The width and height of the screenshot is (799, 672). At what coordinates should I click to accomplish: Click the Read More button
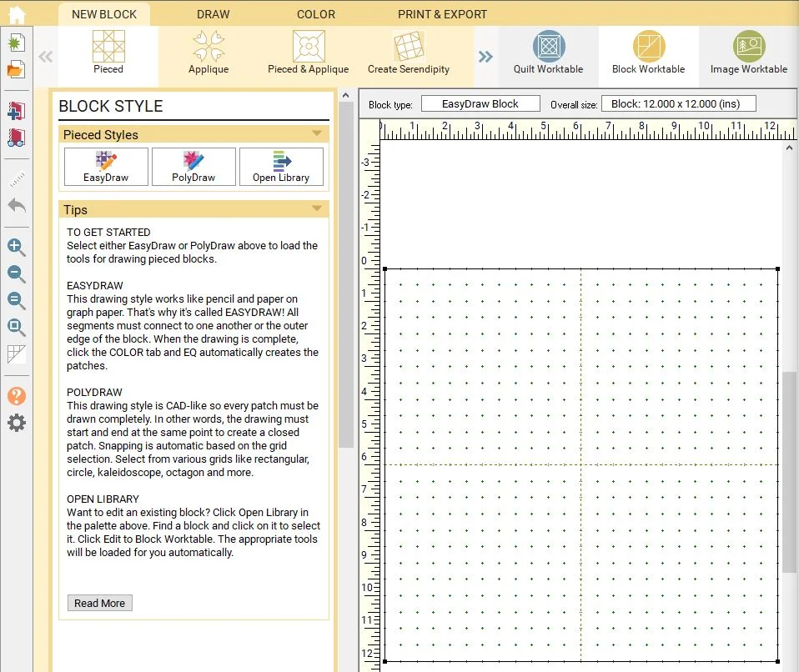pos(100,603)
